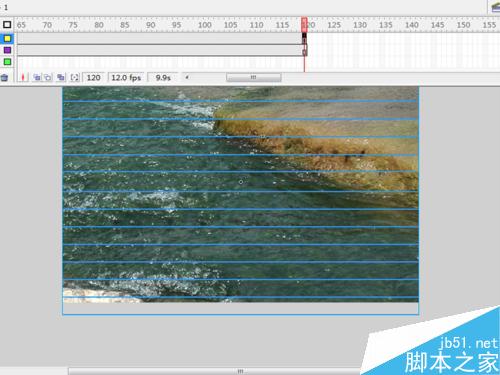The height and width of the screenshot is (375, 500).
Task: Click the timeline horizontal scrollbar thumb
Action: (254, 77)
